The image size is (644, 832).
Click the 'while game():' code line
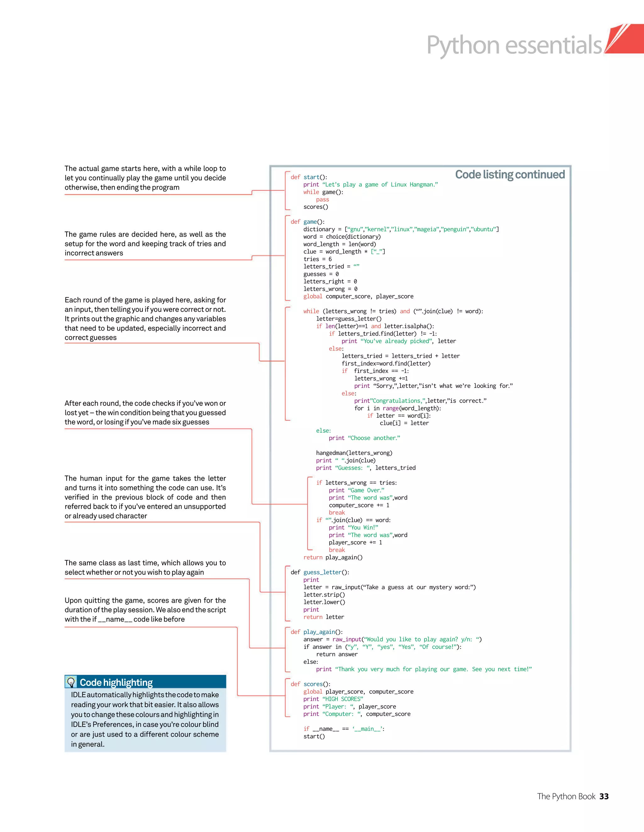(x=323, y=192)
